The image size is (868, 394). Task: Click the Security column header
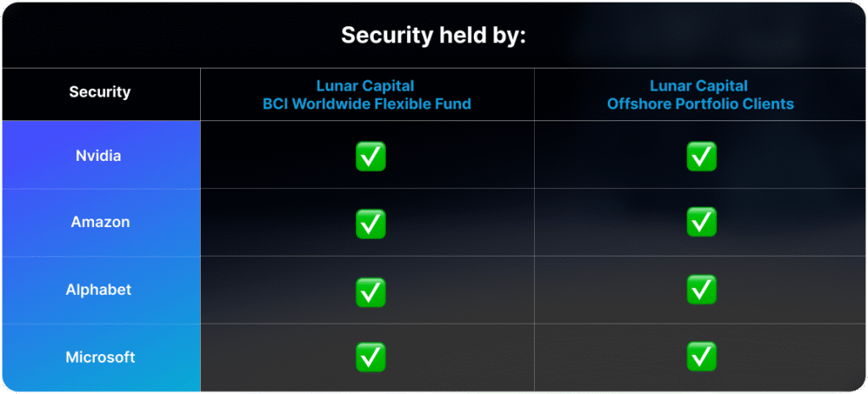click(100, 92)
